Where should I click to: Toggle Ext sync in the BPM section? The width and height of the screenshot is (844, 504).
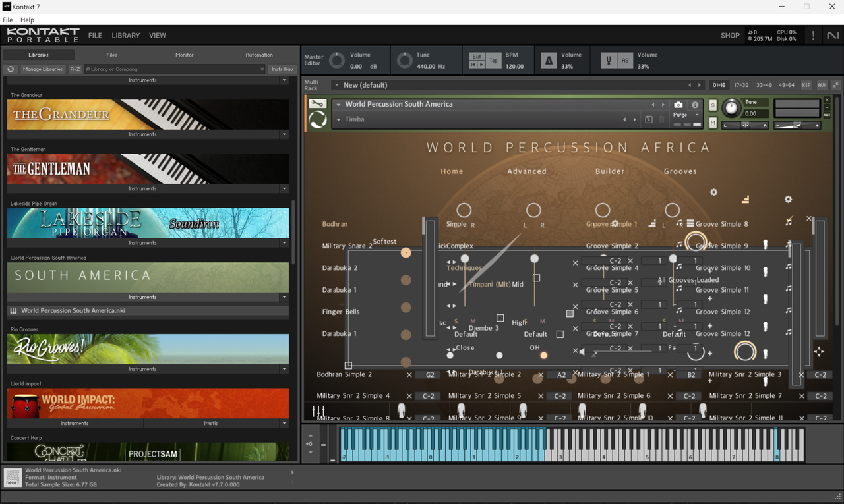click(477, 57)
